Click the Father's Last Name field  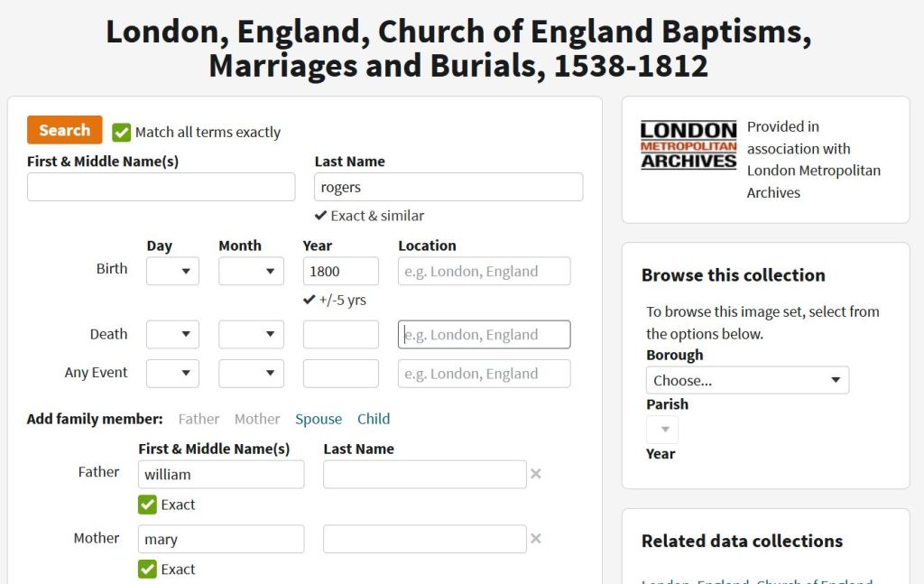click(424, 474)
